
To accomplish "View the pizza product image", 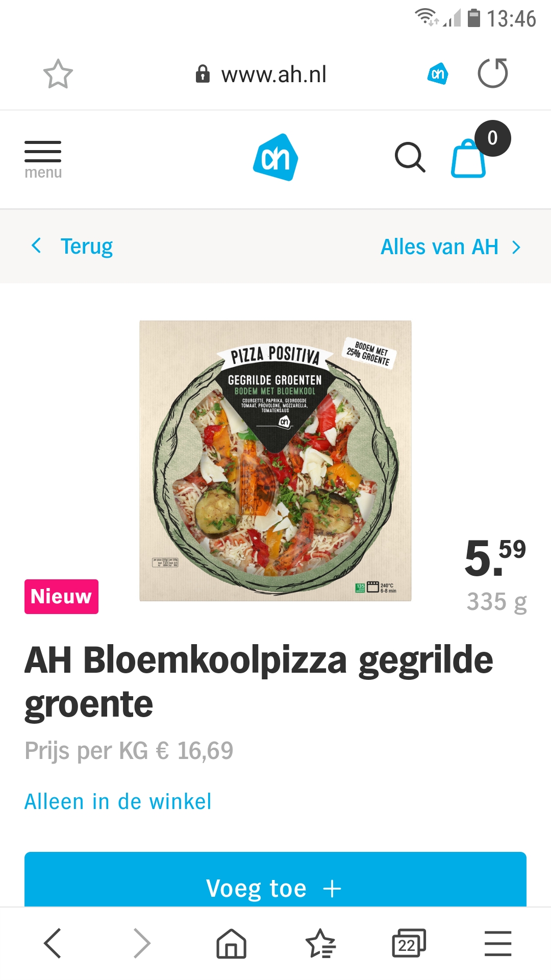I will click(x=275, y=461).
